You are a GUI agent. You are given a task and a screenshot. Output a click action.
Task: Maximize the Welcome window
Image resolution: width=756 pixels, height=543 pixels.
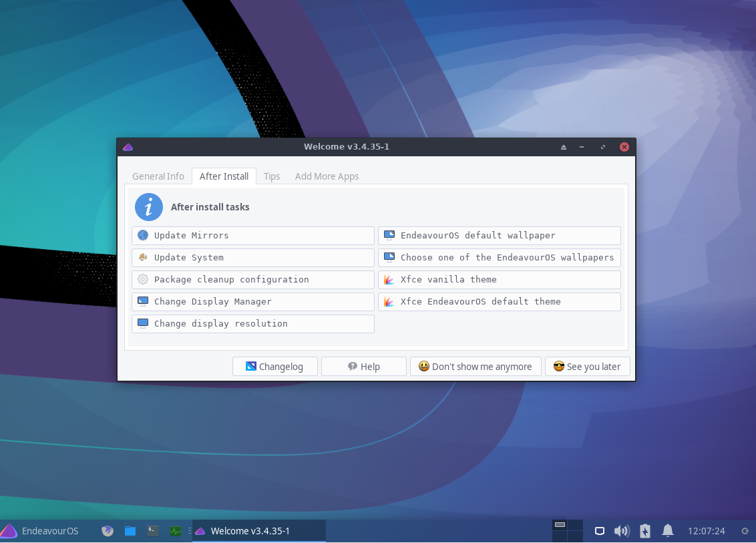tap(602, 147)
